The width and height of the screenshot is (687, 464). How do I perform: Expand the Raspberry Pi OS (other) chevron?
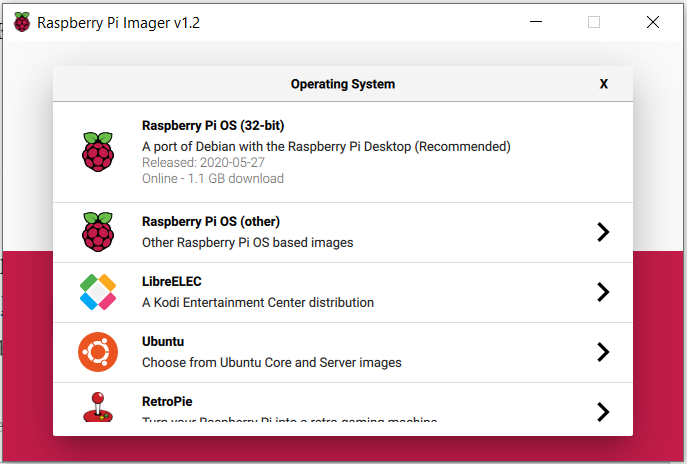[x=603, y=232]
